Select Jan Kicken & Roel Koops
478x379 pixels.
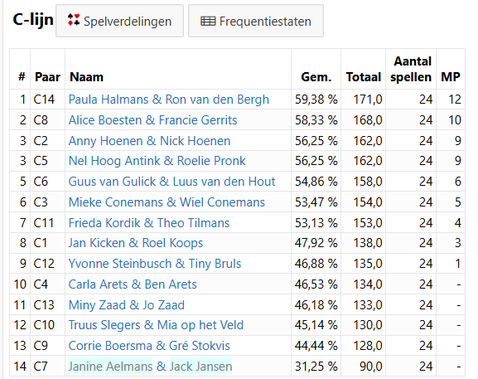point(136,243)
